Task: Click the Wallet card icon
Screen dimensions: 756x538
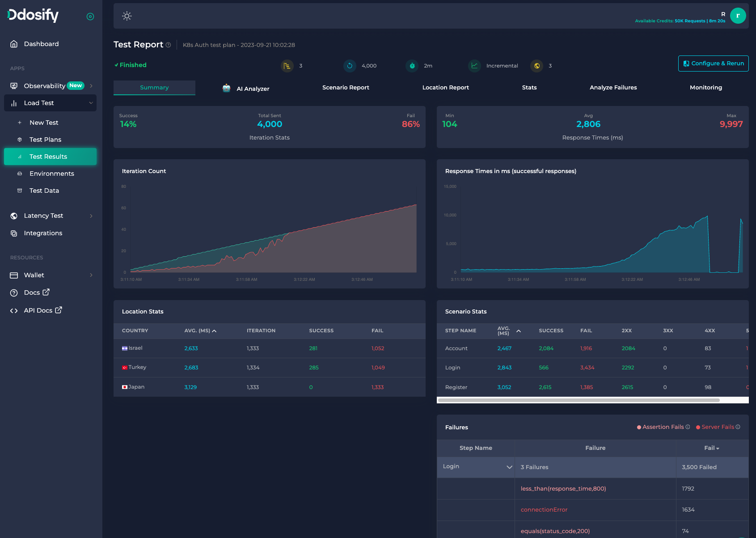Action: (14, 275)
